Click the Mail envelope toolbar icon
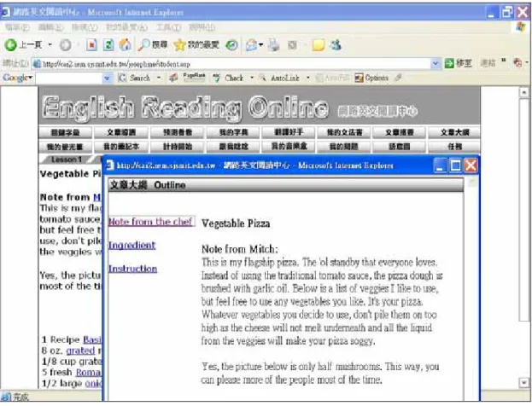 tap(251, 44)
